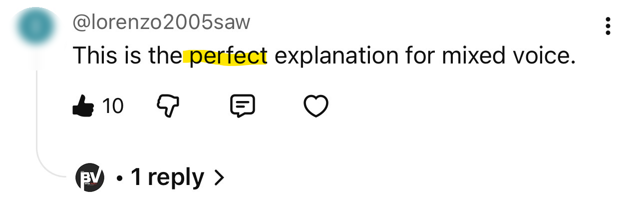Screen dimensions: 644x224
Task: Click the like count "10"
Action: 112,106
